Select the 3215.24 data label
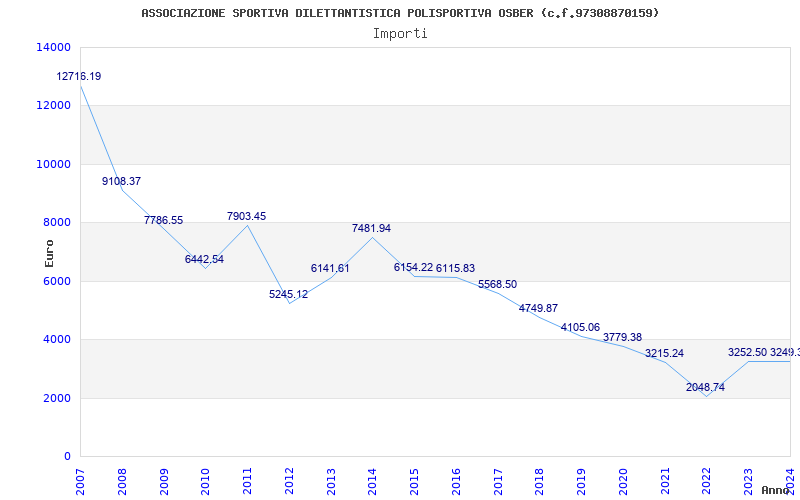 click(664, 353)
